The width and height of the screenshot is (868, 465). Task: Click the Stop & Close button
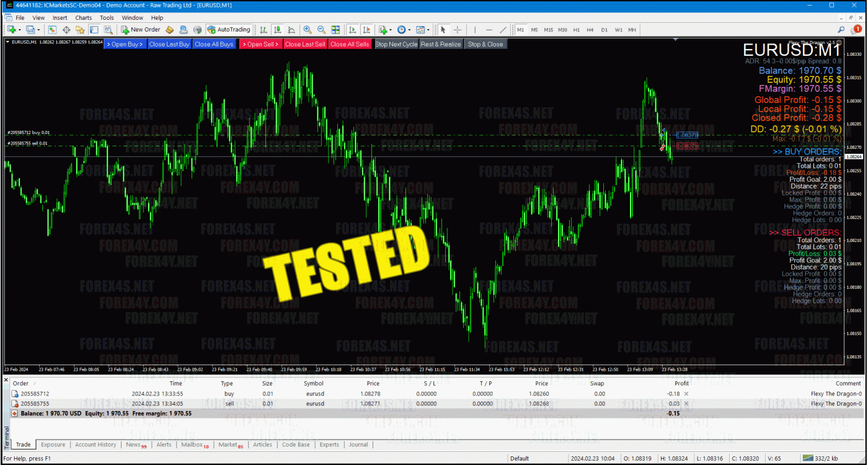click(485, 44)
